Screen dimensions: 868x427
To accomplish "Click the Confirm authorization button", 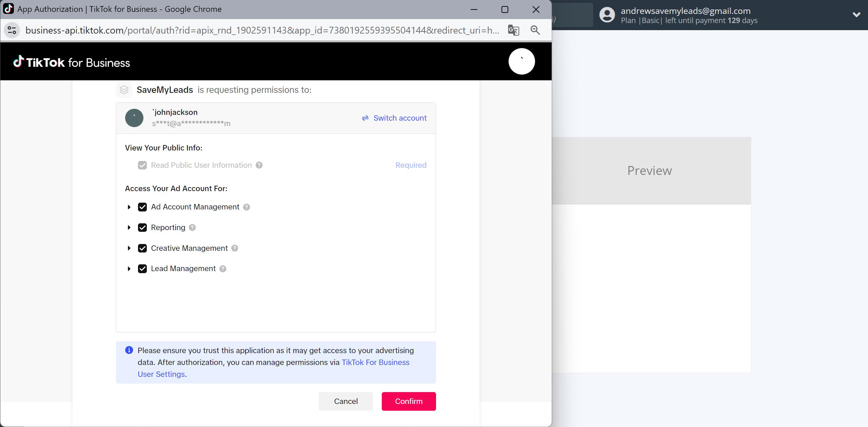I will (409, 401).
